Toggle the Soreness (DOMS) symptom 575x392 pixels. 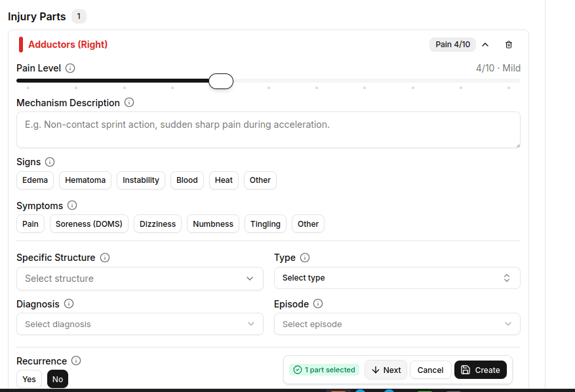[x=89, y=224]
